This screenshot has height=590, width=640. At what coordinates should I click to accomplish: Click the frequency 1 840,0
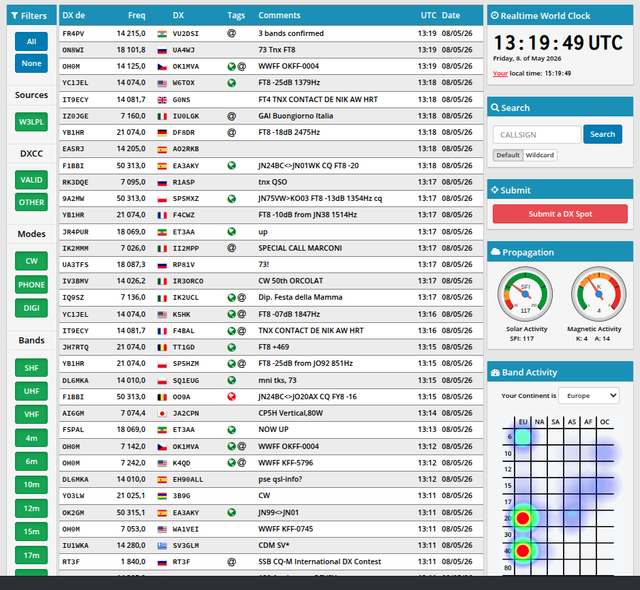click(x=133, y=562)
